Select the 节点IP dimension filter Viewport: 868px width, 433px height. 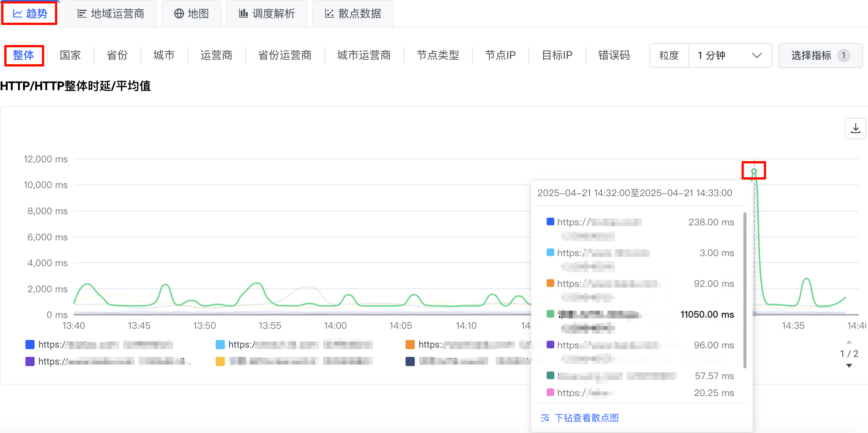501,55
